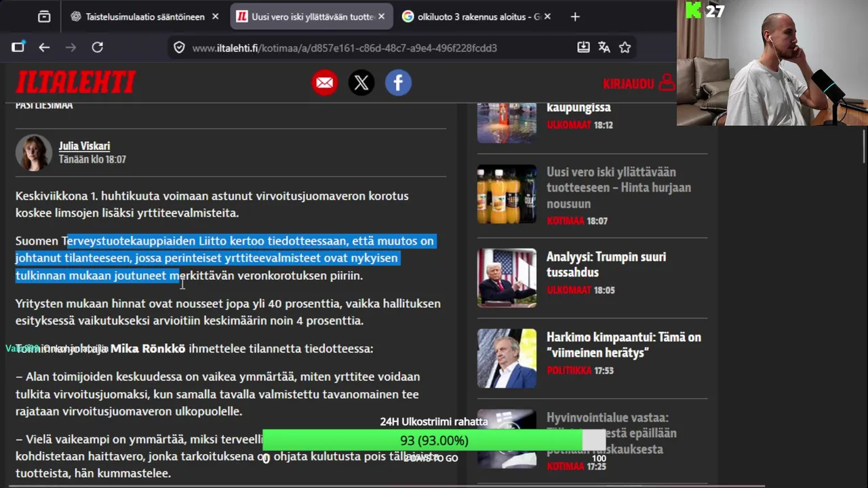The width and height of the screenshot is (868, 488).
Task: Share article on X
Action: click(361, 83)
